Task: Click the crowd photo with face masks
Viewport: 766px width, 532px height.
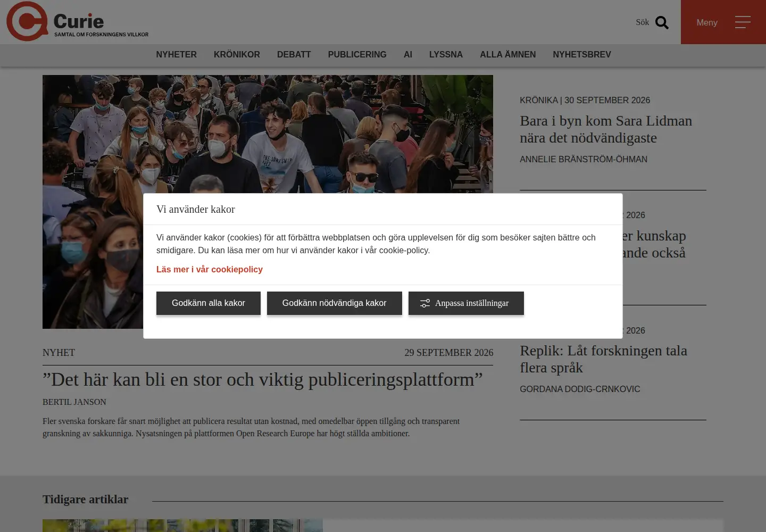Action: [x=268, y=133]
